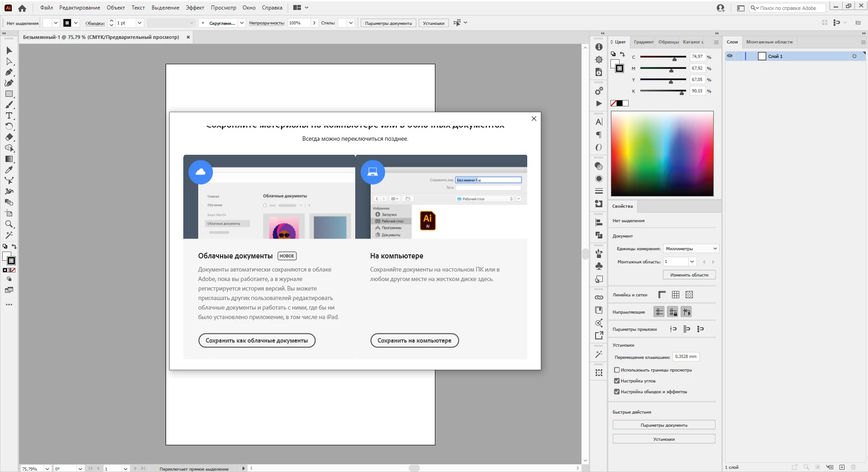Uncheck Настройка углов checkbox
The height and width of the screenshot is (472, 868).
tap(616, 381)
